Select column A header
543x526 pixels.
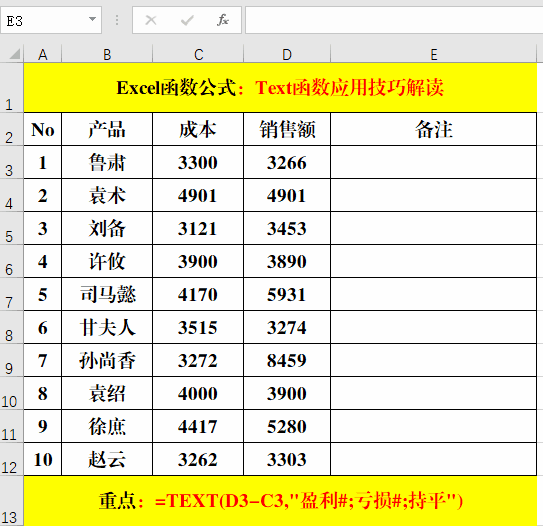pos(43,54)
